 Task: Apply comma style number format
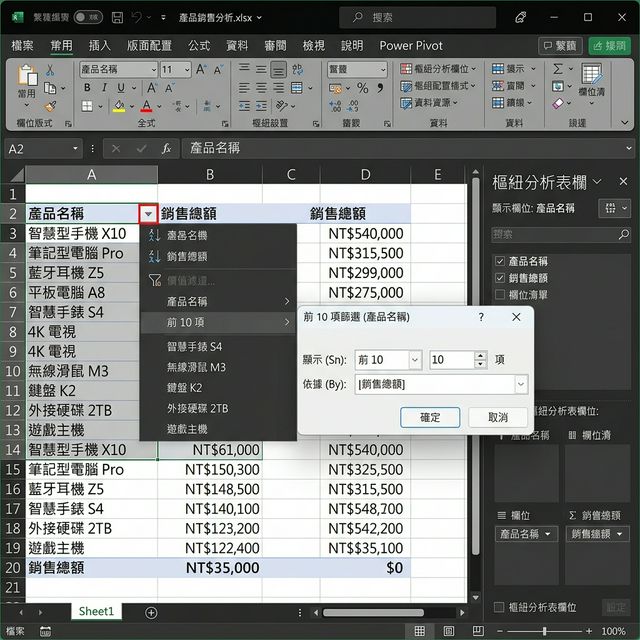380,88
